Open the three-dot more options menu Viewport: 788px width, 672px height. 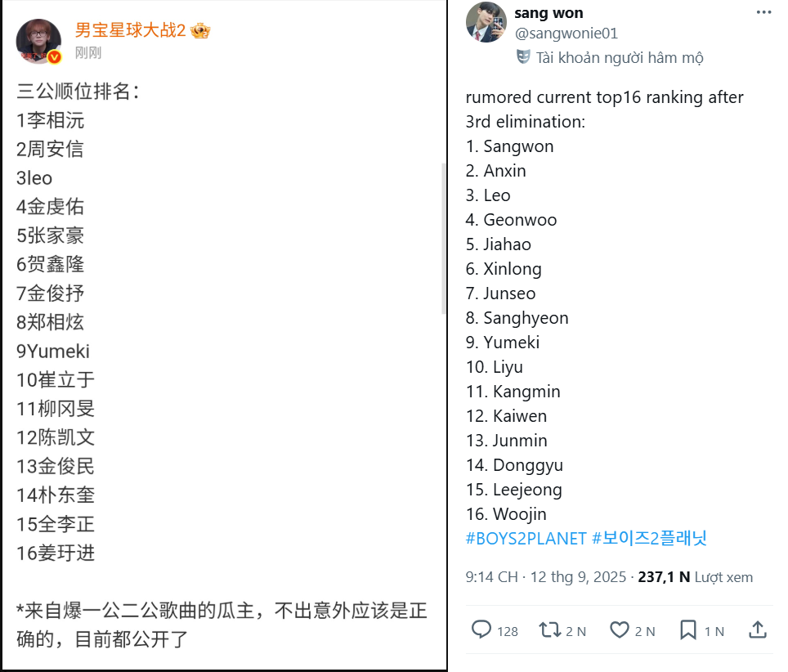pos(763,12)
